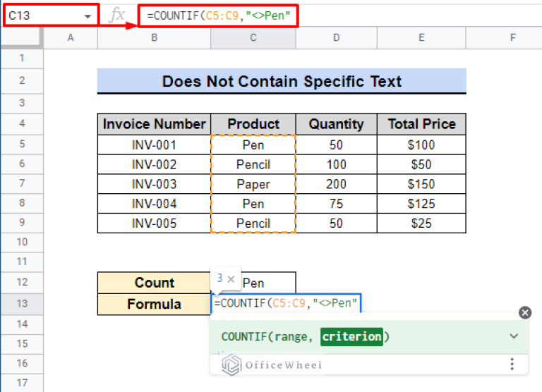Viewport: 542px width, 392px height.
Task: Select the column C header
Action: [x=253, y=37]
